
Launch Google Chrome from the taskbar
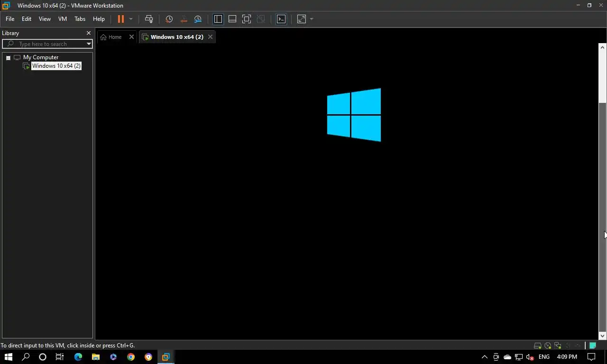[x=131, y=357]
